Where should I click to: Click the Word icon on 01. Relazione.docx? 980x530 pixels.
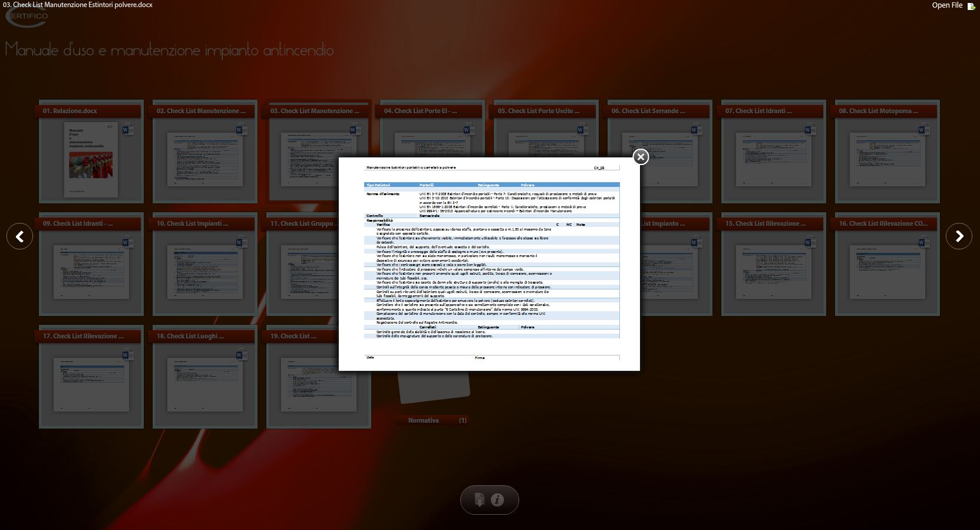[128, 130]
